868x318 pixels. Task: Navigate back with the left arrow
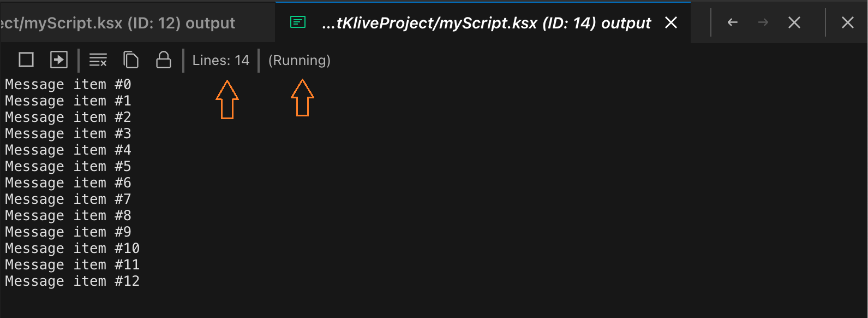[733, 22]
